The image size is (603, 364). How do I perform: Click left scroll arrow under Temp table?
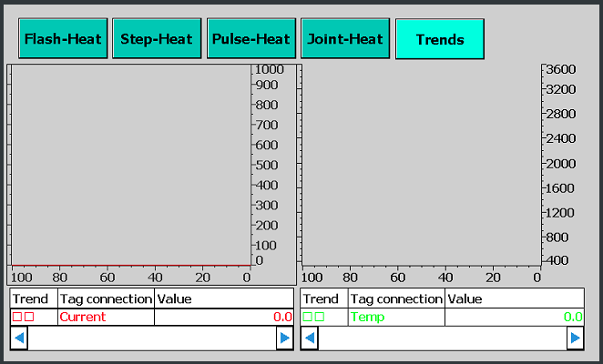click(310, 339)
